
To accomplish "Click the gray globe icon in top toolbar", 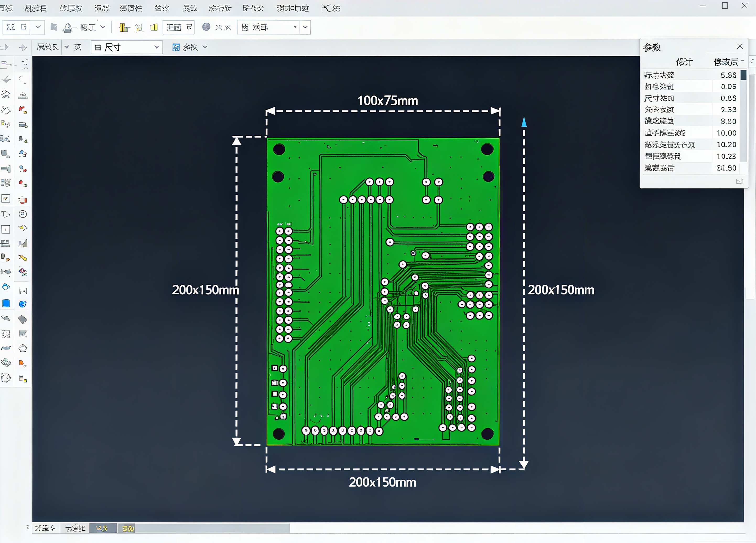I will (x=206, y=27).
